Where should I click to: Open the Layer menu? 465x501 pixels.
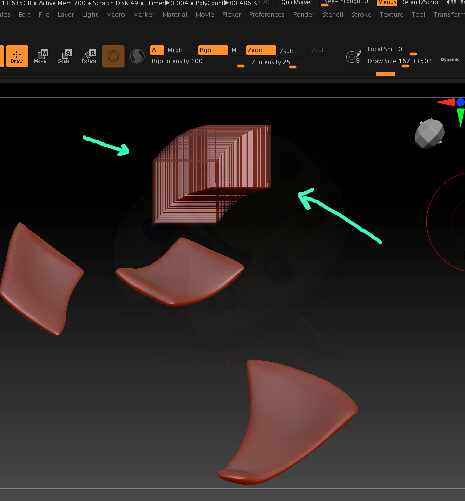(x=66, y=15)
